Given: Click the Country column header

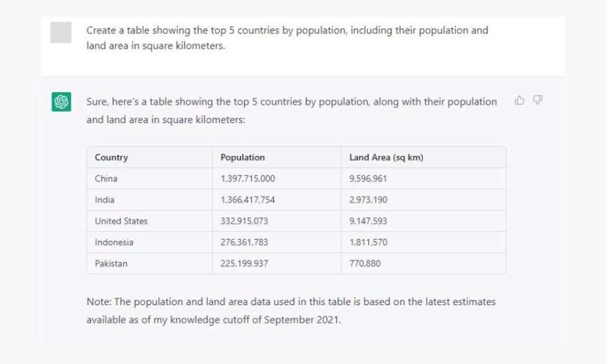Looking at the screenshot, I should point(111,157).
